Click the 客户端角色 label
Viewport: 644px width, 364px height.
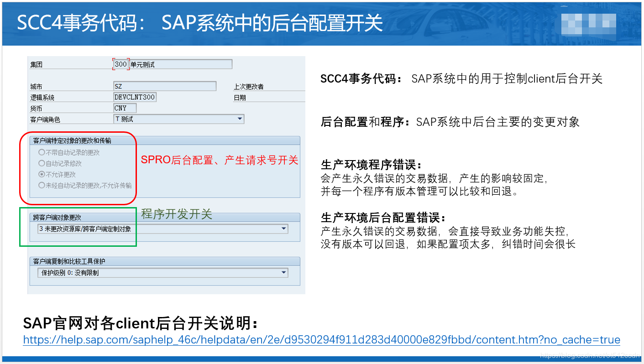[x=45, y=120]
